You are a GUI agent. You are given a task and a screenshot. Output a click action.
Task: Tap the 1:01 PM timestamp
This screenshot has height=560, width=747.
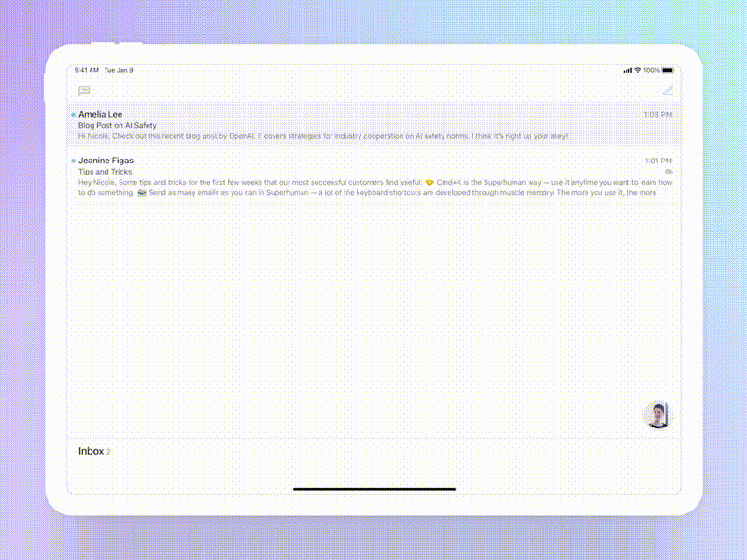(x=658, y=161)
